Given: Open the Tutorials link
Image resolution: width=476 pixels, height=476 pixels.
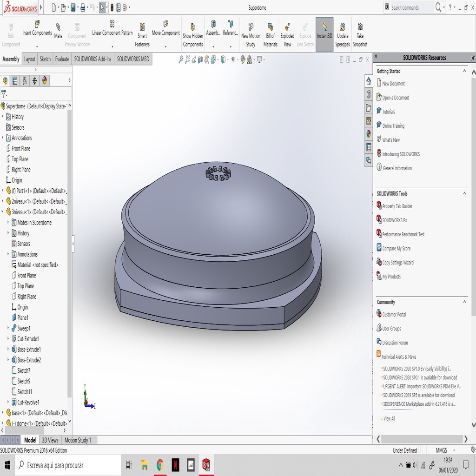Looking at the screenshot, I should point(389,112).
